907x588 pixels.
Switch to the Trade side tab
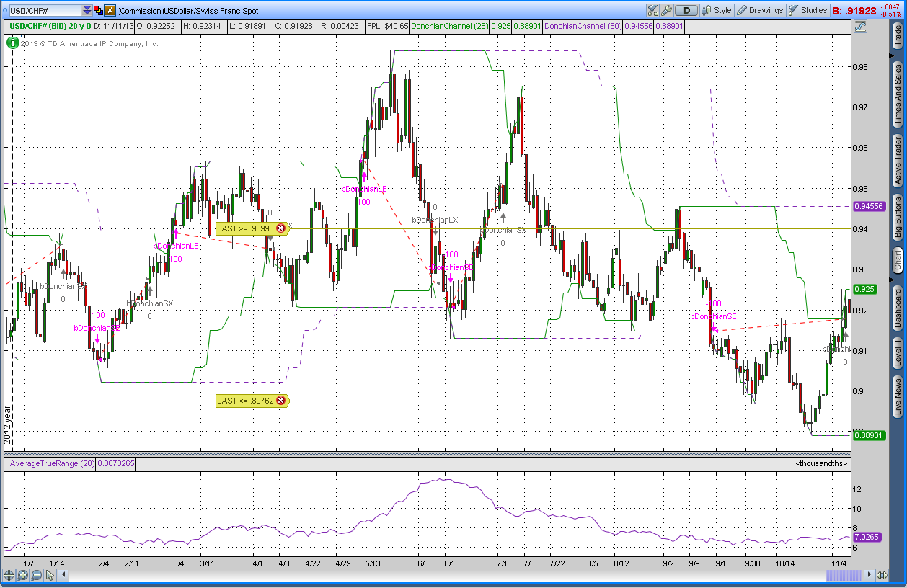pyautogui.click(x=898, y=36)
